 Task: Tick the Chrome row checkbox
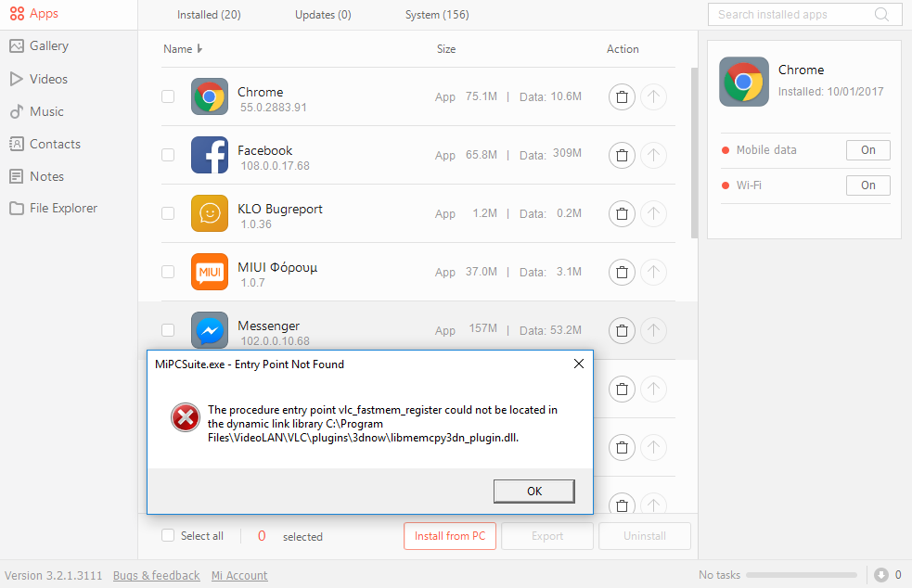tap(168, 96)
